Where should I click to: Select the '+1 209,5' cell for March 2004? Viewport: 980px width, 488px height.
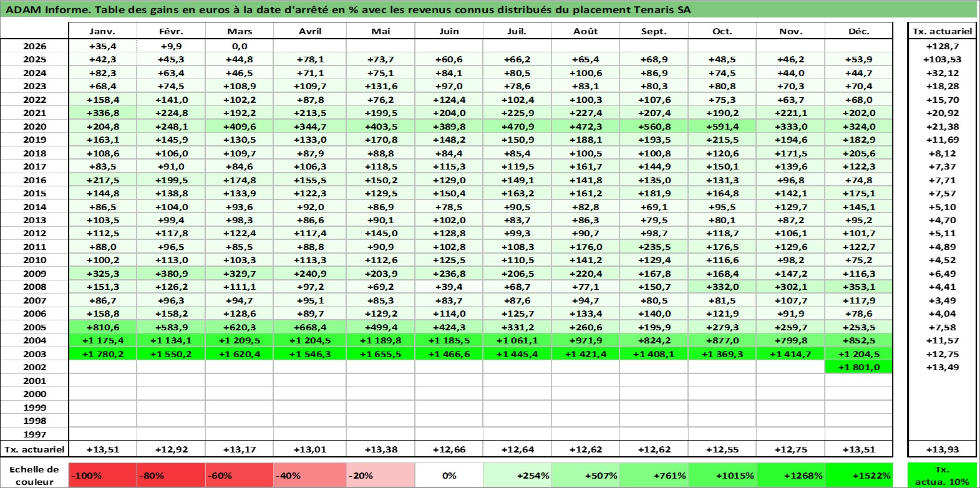(240, 340)
